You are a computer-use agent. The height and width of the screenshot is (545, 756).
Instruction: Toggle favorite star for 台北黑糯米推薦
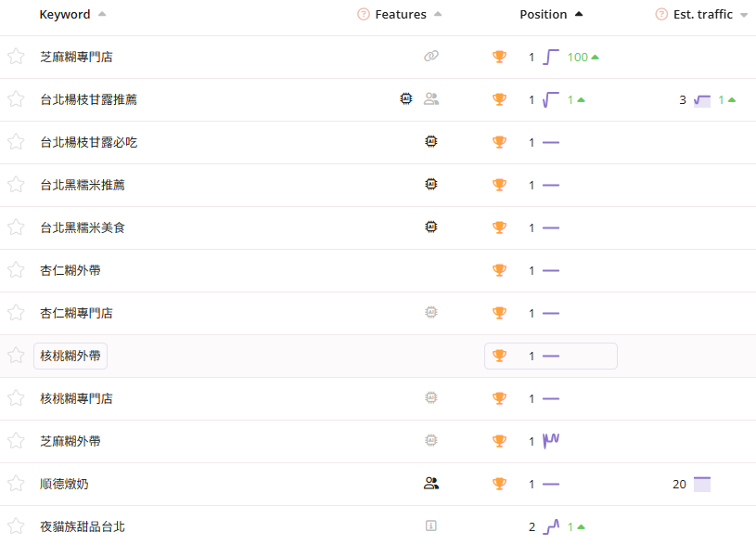click(16, 185)
